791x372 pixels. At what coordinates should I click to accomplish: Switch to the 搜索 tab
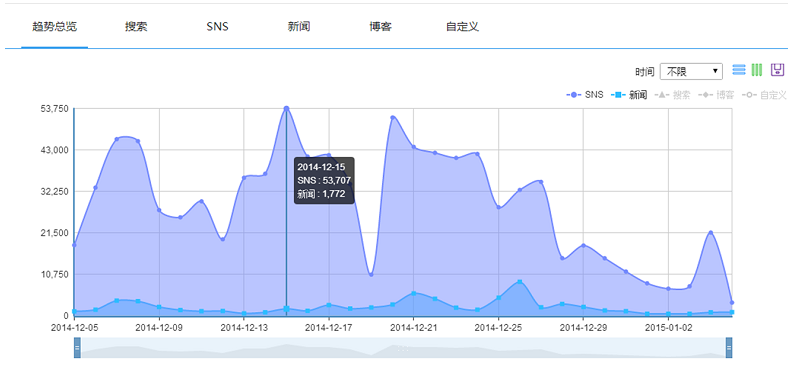pyautogui.click(x=136, y=27)
